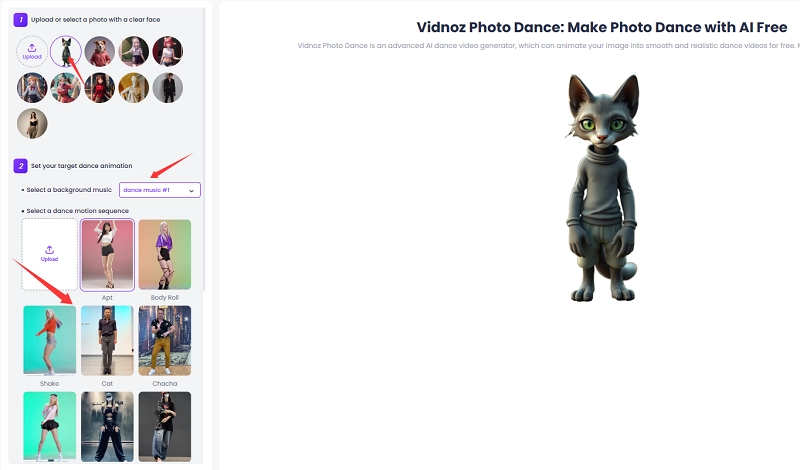Click the 'Body Roll' caption text
This screenshot has width=800, height=470.
165,298
